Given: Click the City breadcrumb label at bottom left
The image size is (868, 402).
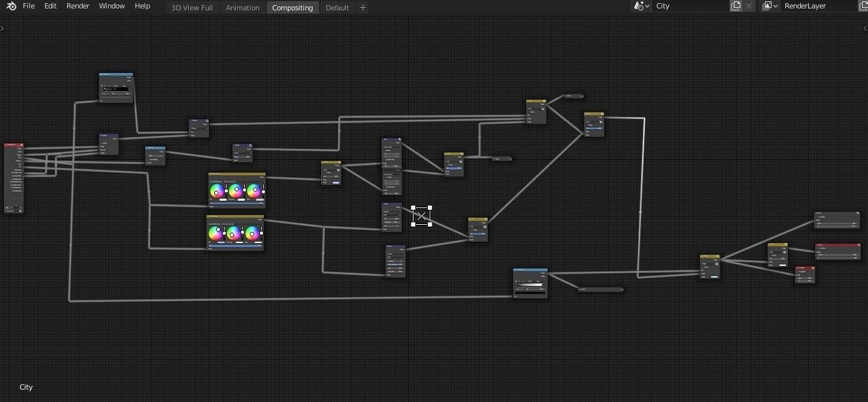Looking at the screenshot, I should 26,387.
